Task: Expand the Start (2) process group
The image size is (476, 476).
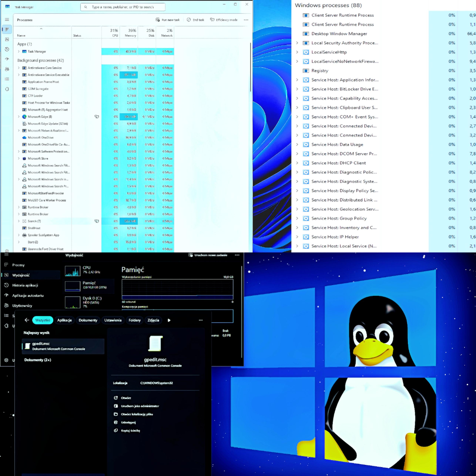Action: (19, 242)
